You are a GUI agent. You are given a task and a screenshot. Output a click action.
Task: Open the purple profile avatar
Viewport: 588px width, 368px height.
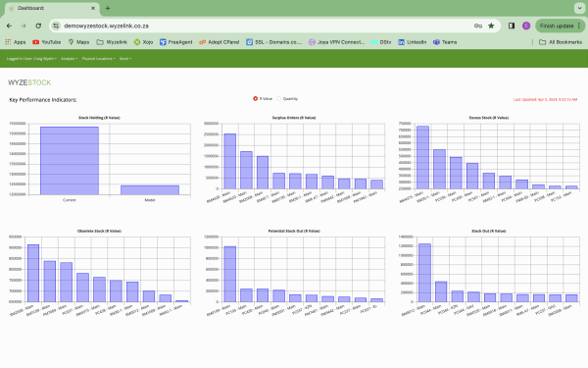pyautogui.click(x=526, y=26)
